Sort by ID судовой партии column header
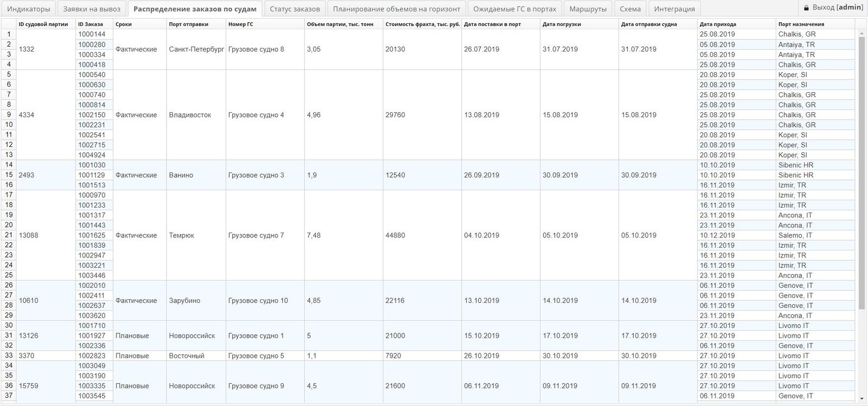The height and width of the screenshot is (406, 868). 46,24
